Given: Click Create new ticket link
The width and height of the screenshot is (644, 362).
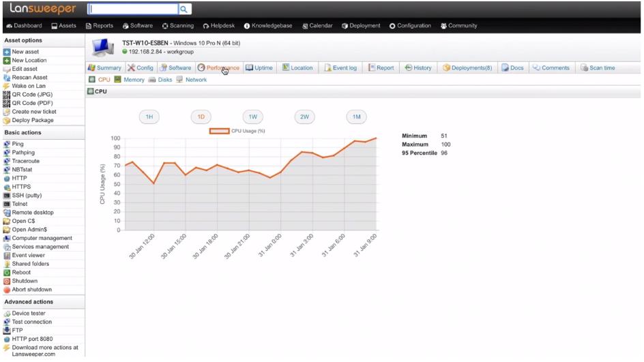Looking at the screenshot, I should (34, 112).
